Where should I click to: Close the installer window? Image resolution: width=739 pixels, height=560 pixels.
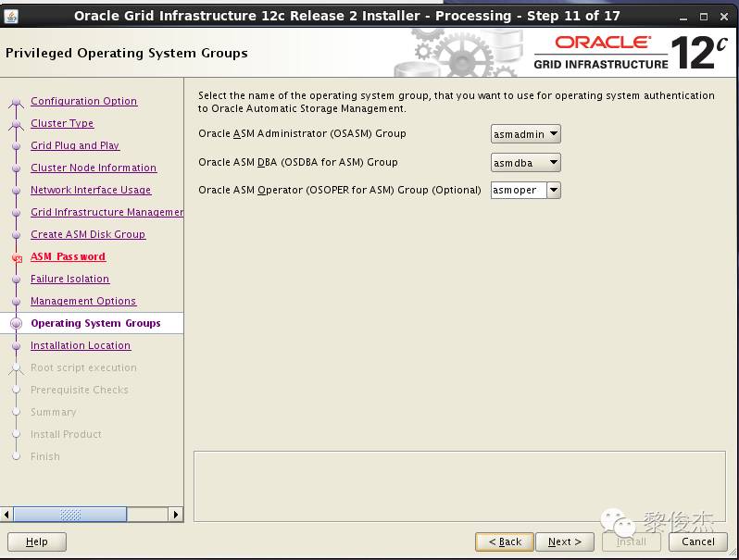[724, 17]
